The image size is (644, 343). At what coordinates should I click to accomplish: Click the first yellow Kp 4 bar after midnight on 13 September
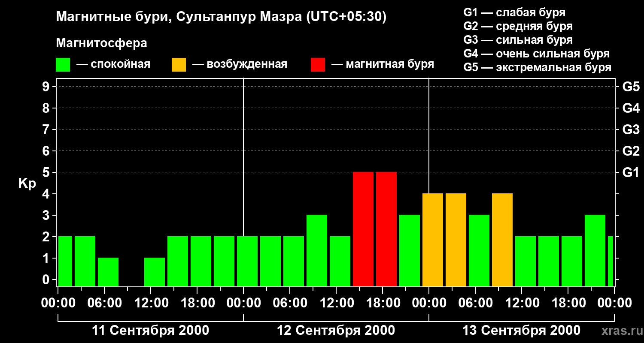[x=433, y=240]
